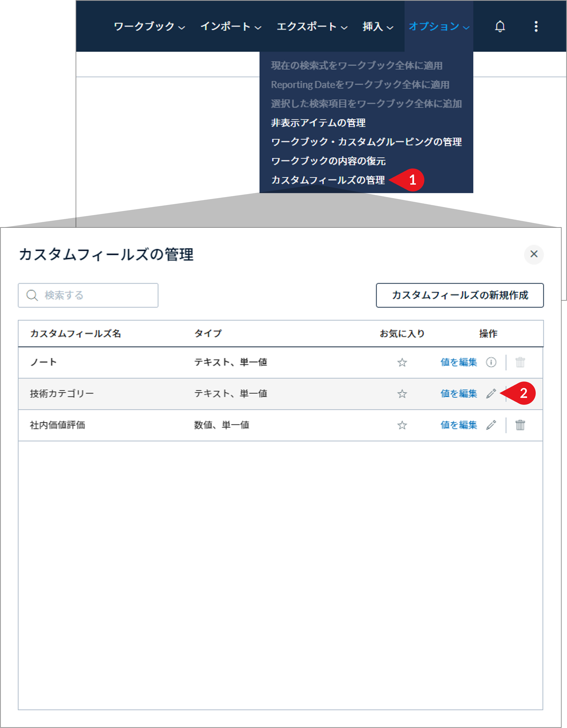The width and height of the screenshot is (567, 728).
Task: Open the notifications bell icon
Action: [500, 26]
